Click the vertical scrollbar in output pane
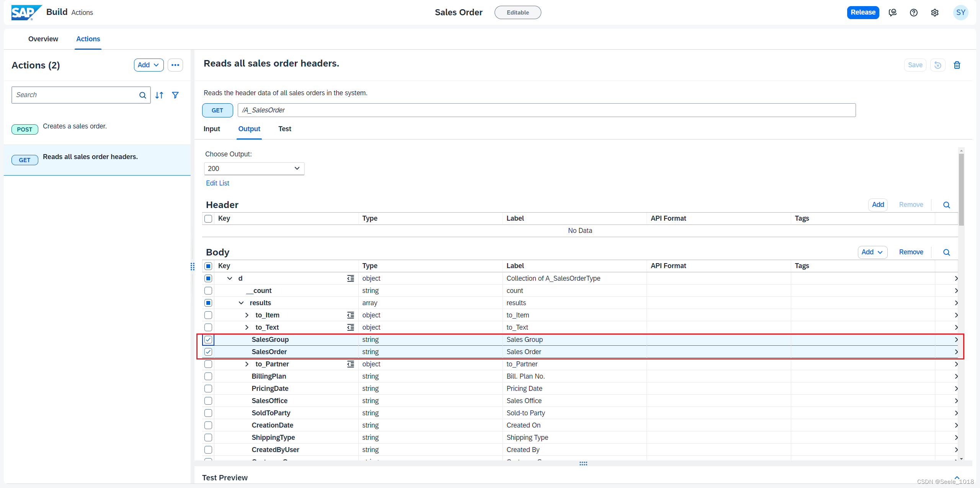The height and width of the screenshot is (488, 980). (x=961, y=189)
